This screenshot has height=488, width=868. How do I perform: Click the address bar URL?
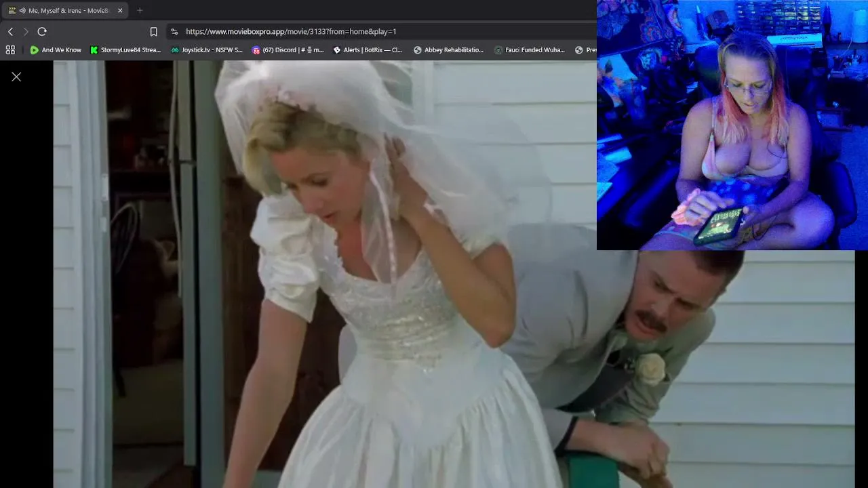(x=291, y=32)
